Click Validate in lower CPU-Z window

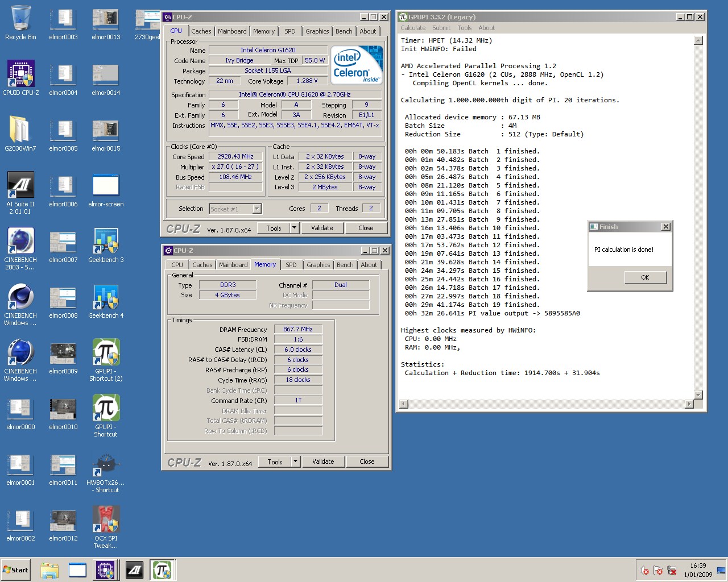(x=323, y=462)
